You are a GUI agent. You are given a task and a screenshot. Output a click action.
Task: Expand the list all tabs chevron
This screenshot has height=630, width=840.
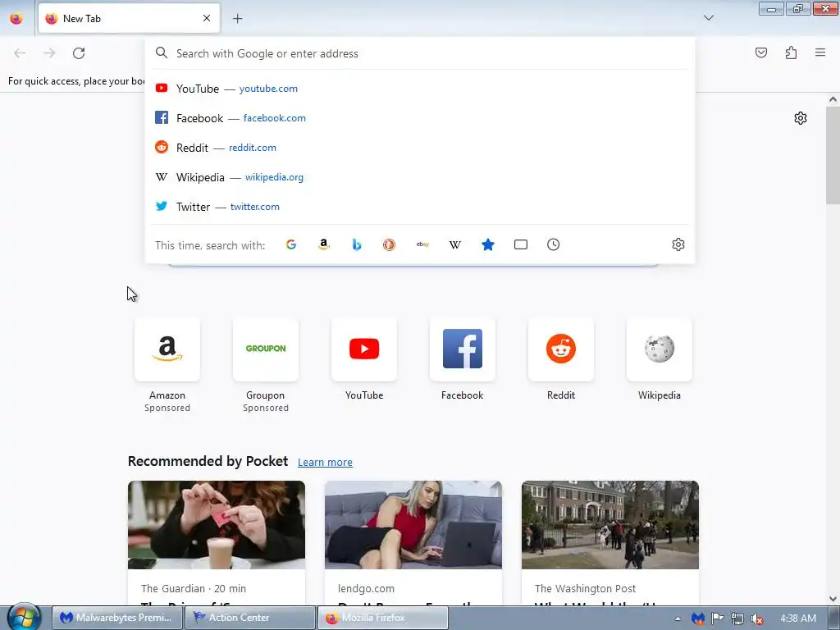[708, 18]
